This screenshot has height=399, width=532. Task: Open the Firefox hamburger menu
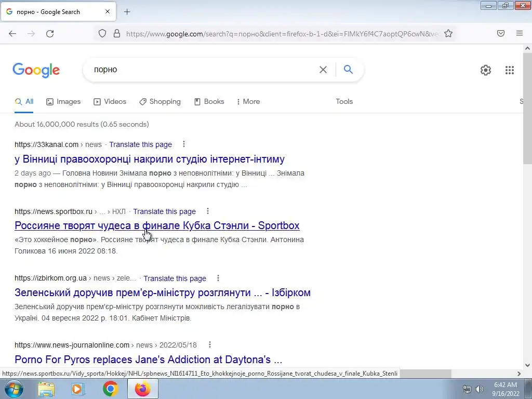pyautogui.click(x=520, y=33)
